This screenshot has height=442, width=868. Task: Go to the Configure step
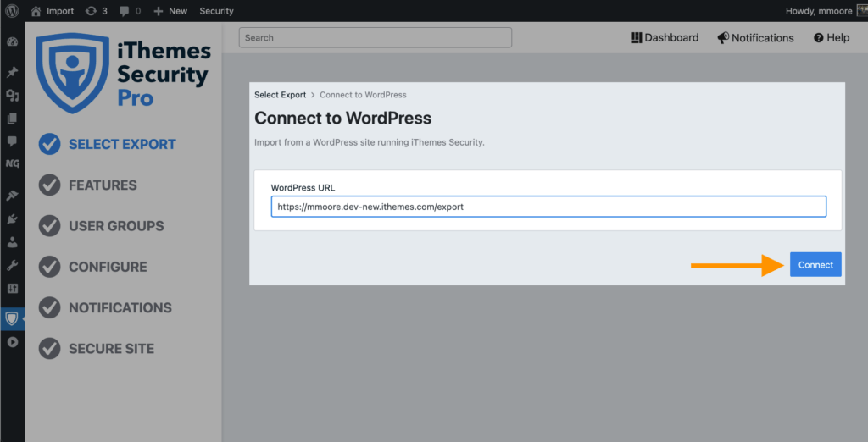pos(93,268)
